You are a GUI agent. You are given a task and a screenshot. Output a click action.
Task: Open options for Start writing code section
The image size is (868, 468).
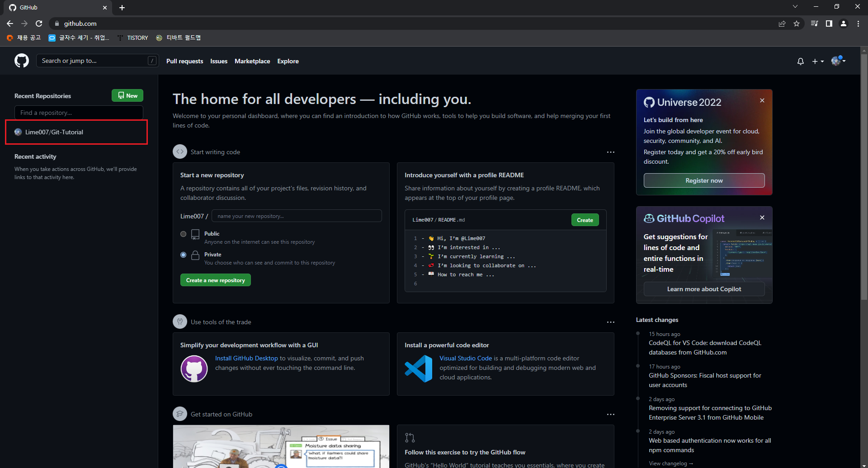(610, 152)
